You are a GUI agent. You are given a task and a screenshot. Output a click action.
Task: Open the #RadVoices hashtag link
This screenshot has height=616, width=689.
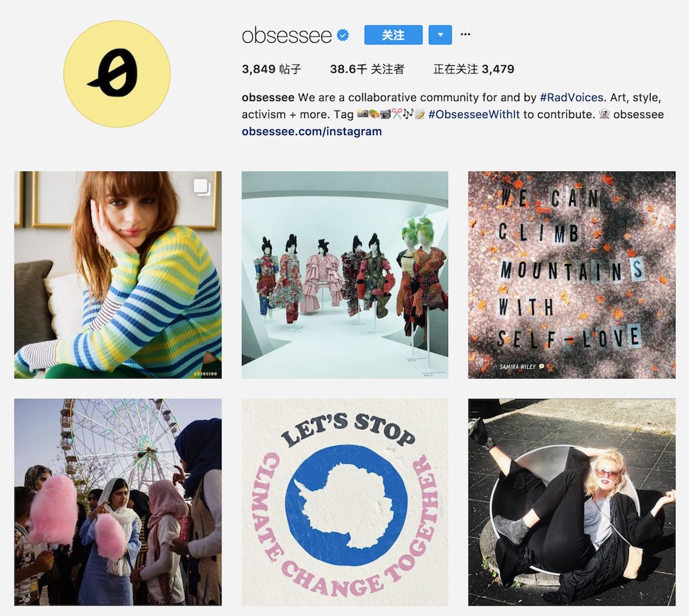click(572, 97)
